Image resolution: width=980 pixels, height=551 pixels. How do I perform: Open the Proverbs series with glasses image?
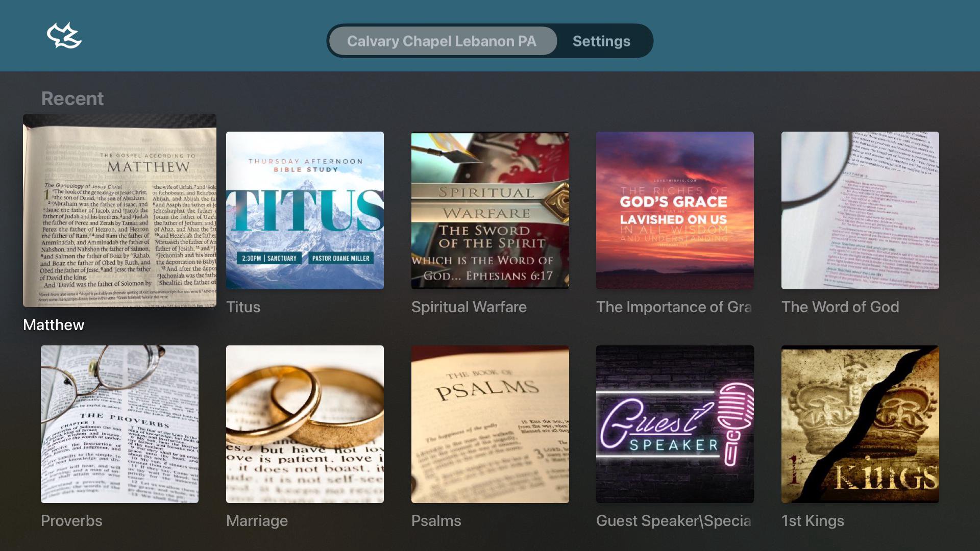pos(119,424)
